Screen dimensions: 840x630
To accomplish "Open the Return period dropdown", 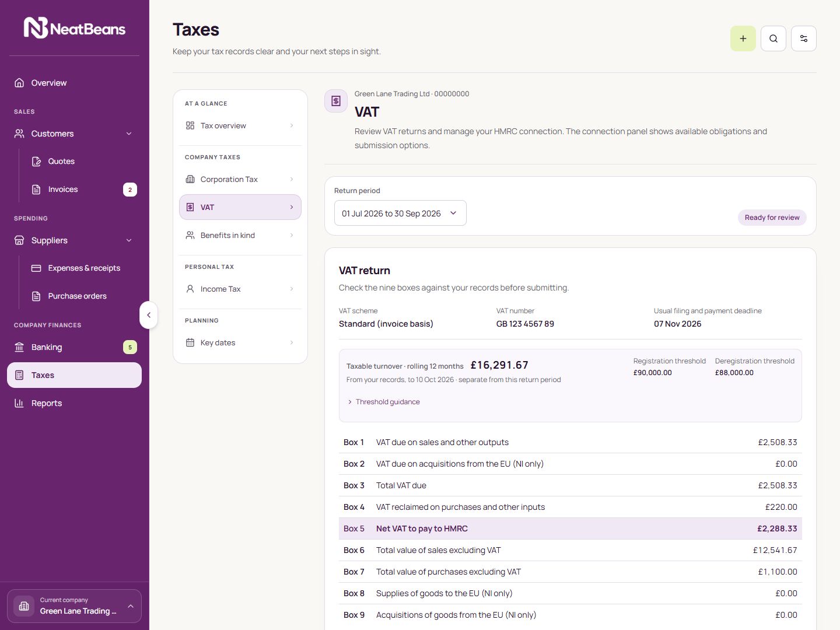I will [400, 213].
